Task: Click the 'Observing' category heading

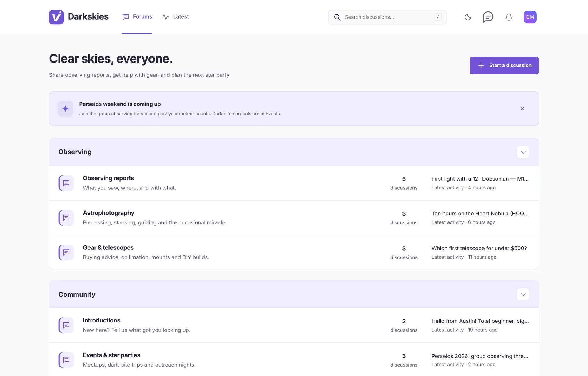Action: click(75, 152)
